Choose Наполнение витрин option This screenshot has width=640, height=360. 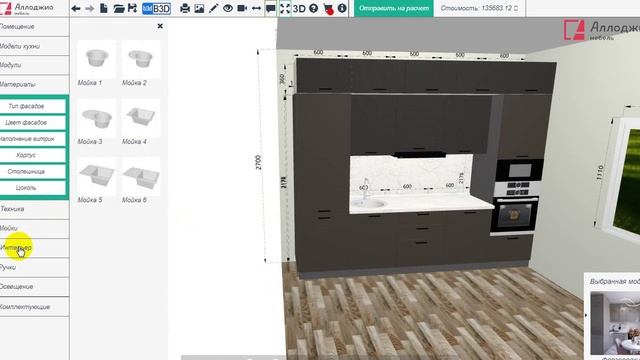pos(33,139)
